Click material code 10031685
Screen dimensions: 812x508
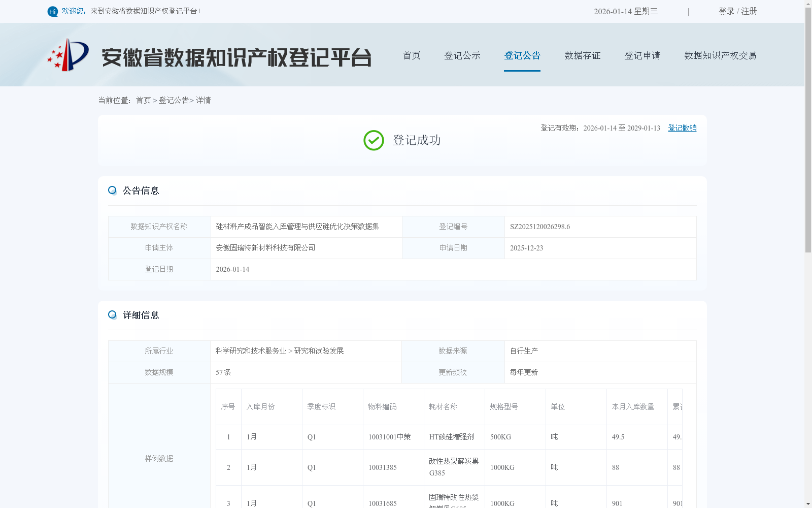point(383,503)
